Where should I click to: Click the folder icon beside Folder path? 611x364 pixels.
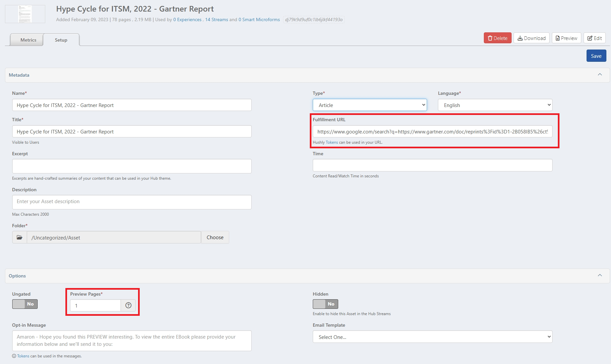coord(19,237)
